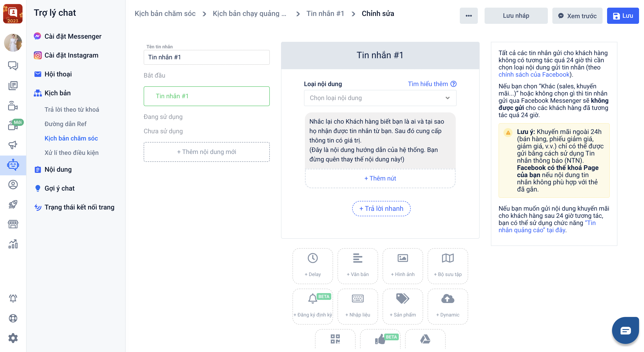
Task: Add a Bộ sưu tập gallery block
Action: point(447,266)
